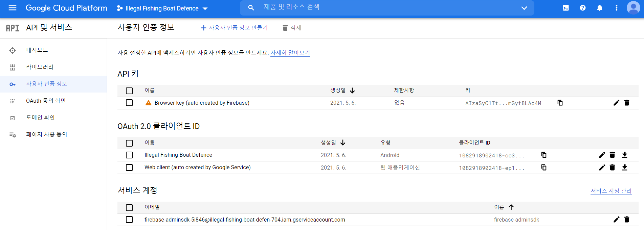Click the 1082918902418-co3... client ID text
This screenshot has height=230, width=644.
(x=492, y=156)
